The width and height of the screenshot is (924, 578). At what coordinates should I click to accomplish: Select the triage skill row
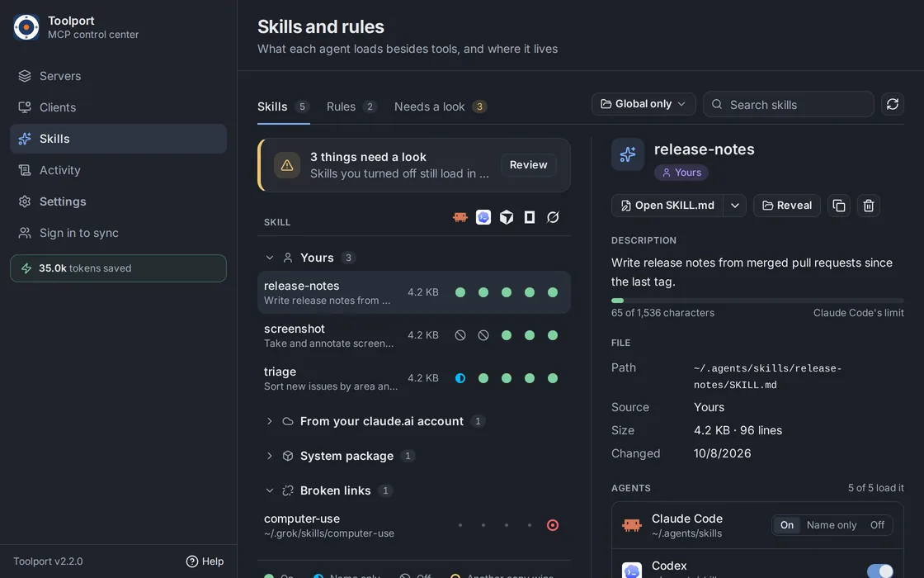413,379
